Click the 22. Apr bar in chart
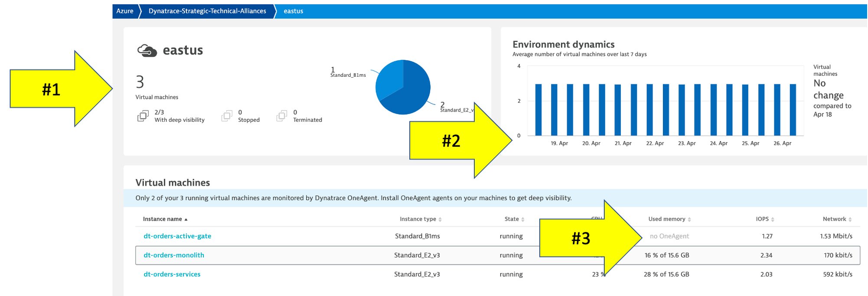868x296 pixels. [x=650, y=110]
